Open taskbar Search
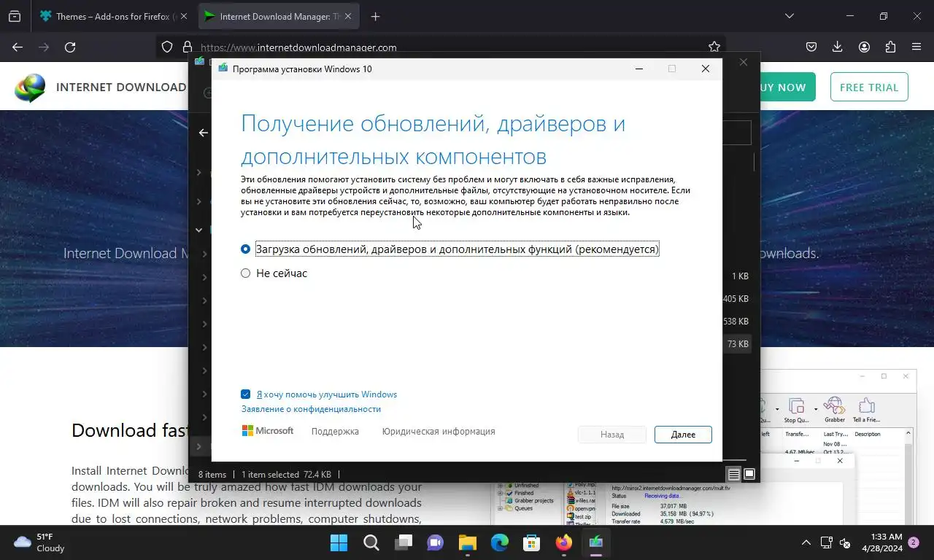This screenshot has width=934, height=560. click(371, 542)
